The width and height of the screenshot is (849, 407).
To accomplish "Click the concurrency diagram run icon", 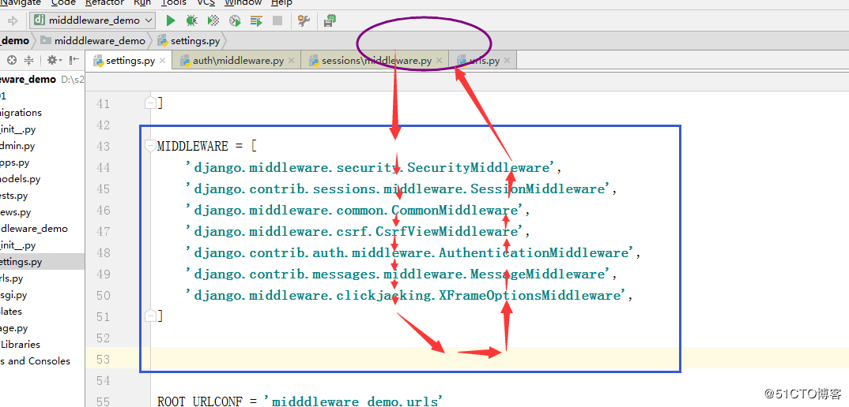I will pos(256,21).
